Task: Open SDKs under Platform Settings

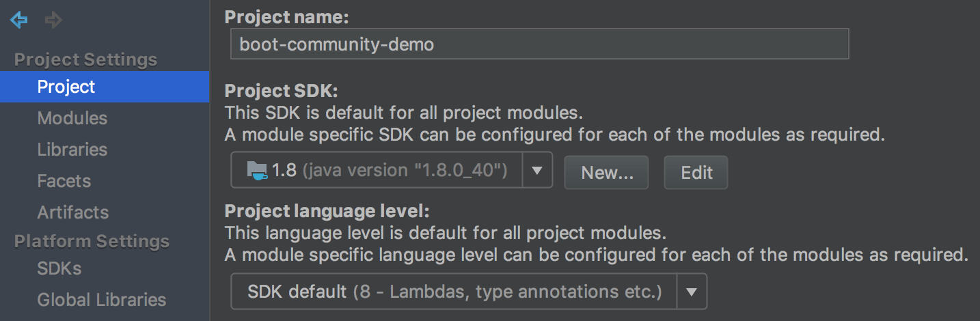Action: click(x=59, y=268)
